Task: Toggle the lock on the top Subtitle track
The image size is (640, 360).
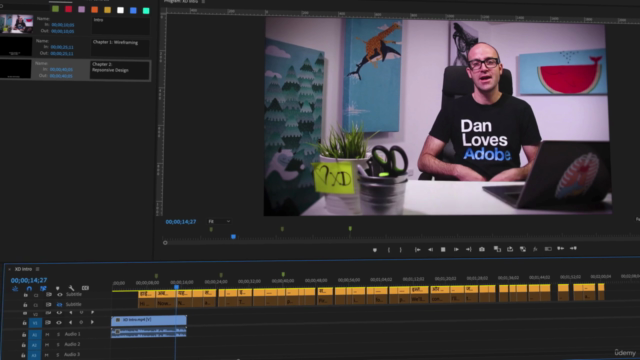Action: point(25,295)
